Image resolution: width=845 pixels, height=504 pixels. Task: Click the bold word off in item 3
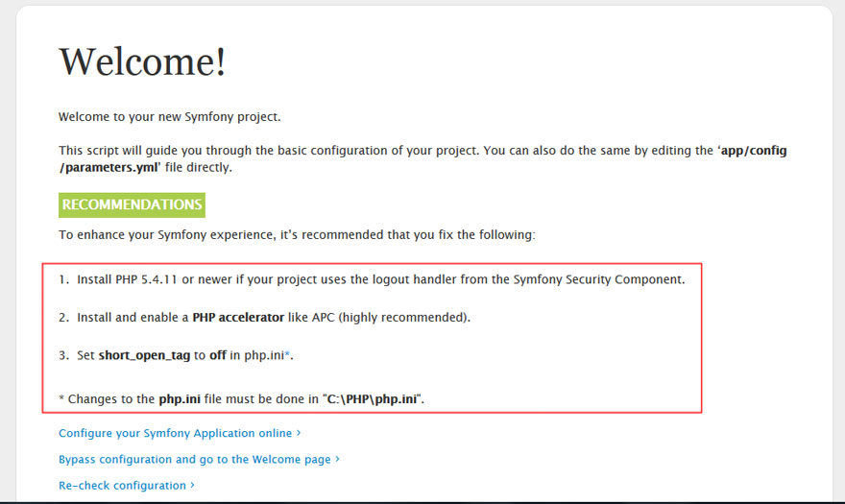coord(218,355)
